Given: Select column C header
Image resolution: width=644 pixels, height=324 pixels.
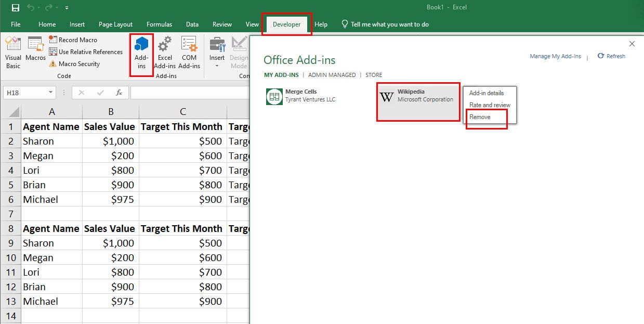Looking at the screenshot, I should coord(183,112).
